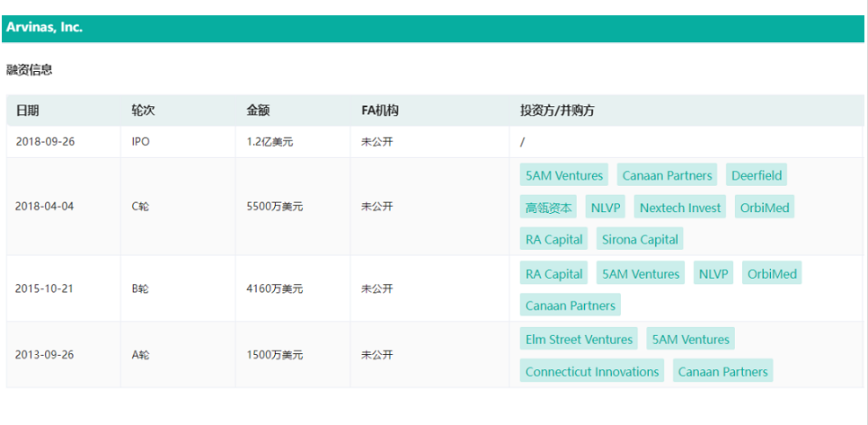The image size is (868, 425).
Task: Open the Elm Street Ventures investor tag
Action: pyautogui.click(x=579, y=339)
